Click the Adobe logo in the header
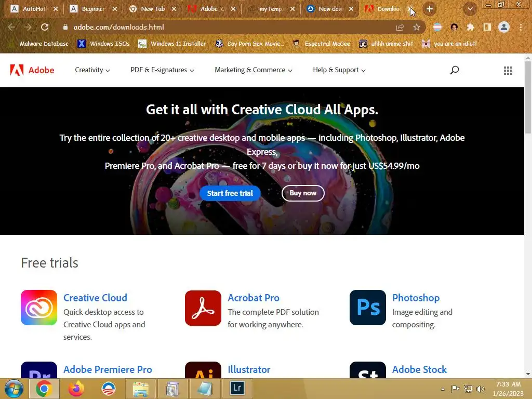The width and height of the screenshot is (532, 399). pyautogui.click(x=32, y=70)
